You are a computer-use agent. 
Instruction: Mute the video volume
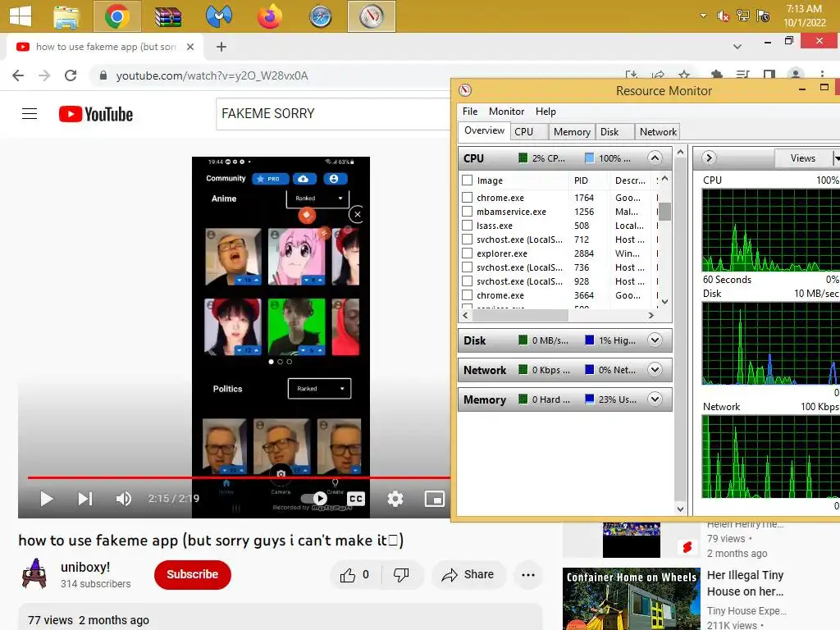(123, 499)
